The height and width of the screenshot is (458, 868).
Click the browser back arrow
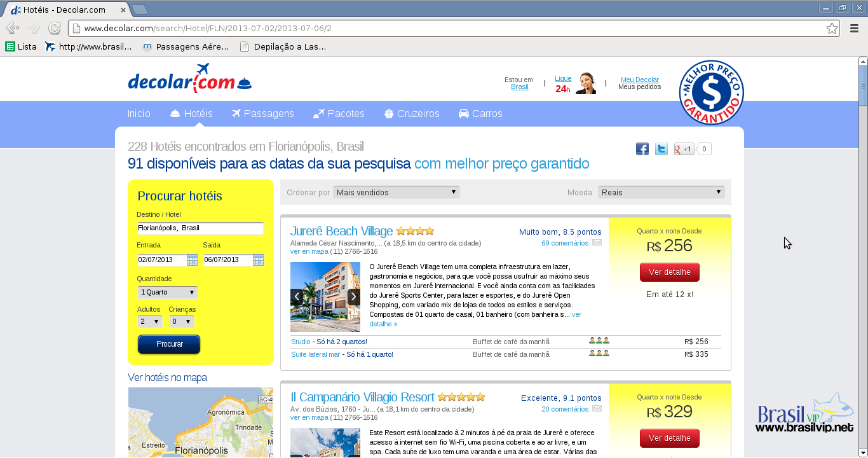click(x=12, y=28)
